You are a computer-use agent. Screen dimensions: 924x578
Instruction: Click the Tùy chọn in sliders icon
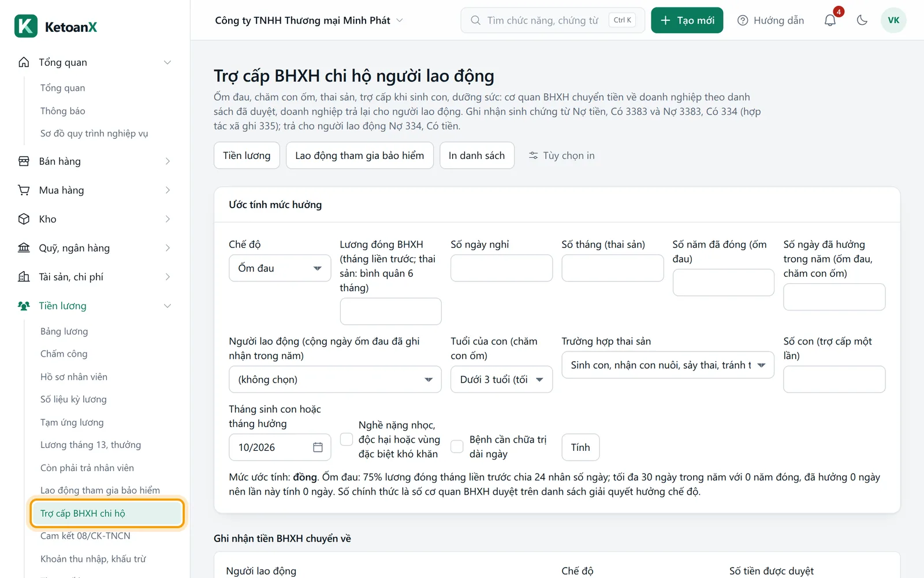coord(534,155)
